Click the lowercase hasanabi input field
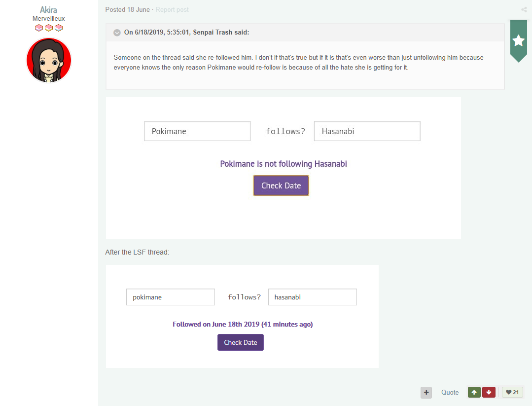The width and height of the screenshot is (532, 406). [312, 297]
